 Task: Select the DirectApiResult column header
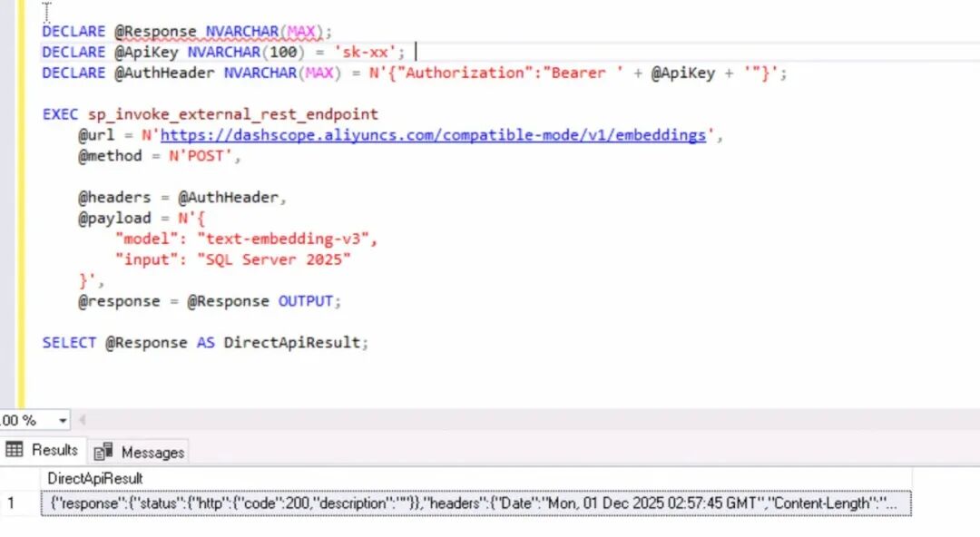tap(95, 478)
